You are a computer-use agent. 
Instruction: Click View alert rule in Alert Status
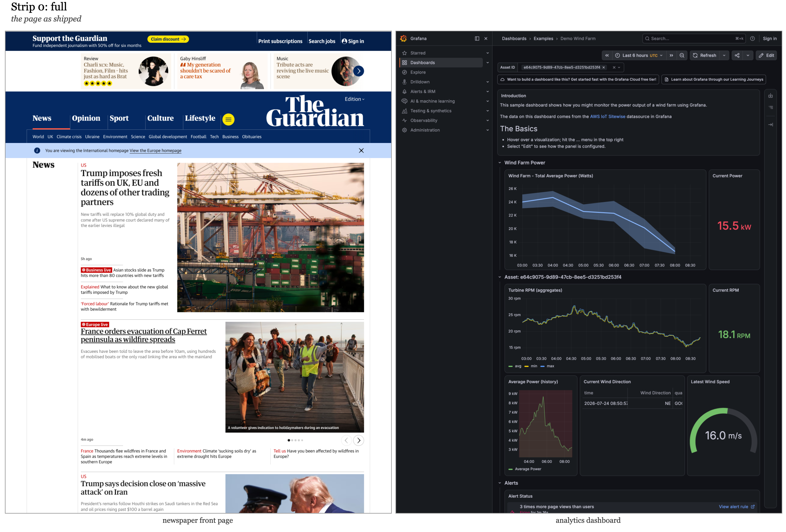click(736, 507)
